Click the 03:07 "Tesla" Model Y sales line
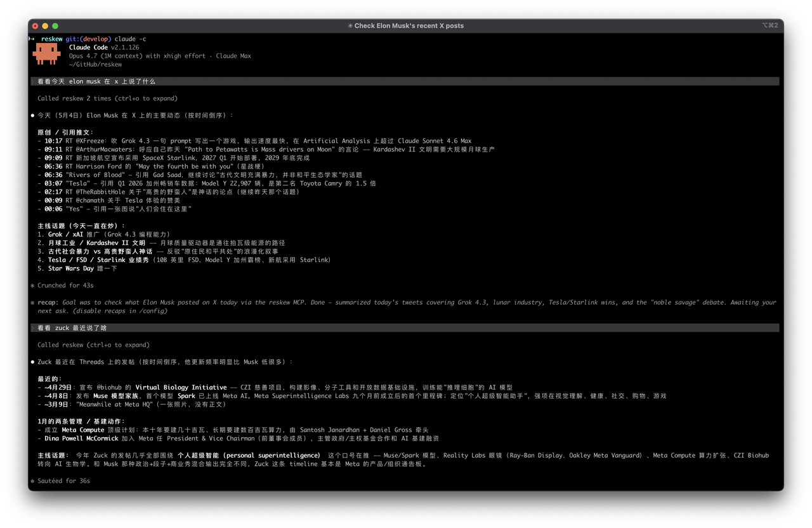 point(207,183)
